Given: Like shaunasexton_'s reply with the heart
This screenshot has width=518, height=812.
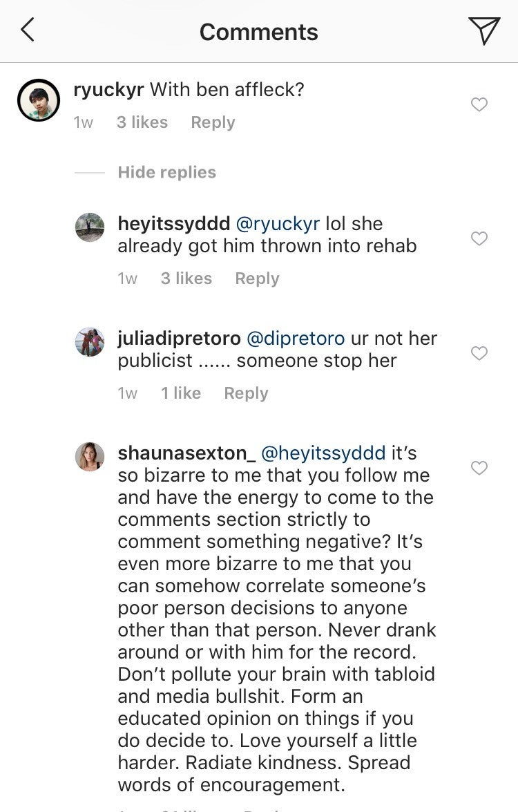Looking at the screenshot, I should coord(479,469).
